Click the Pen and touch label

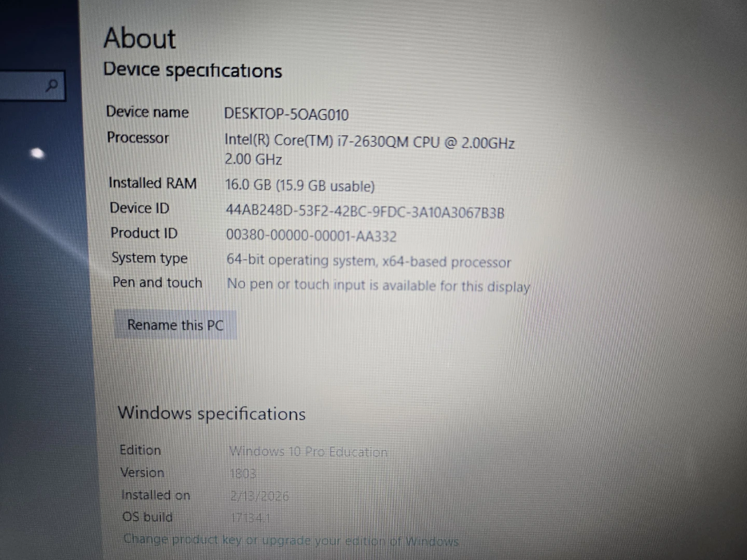(157, 283)
